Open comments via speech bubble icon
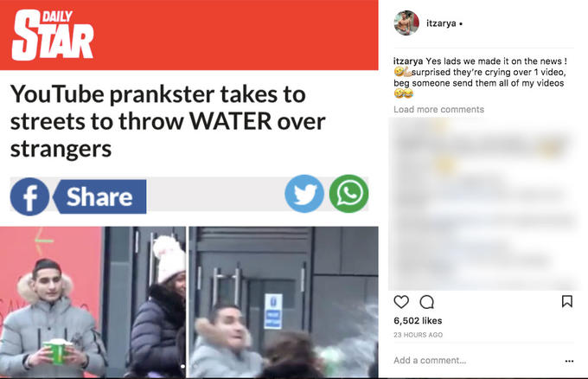This screenshot has height=379, width=588. [427, 302]
